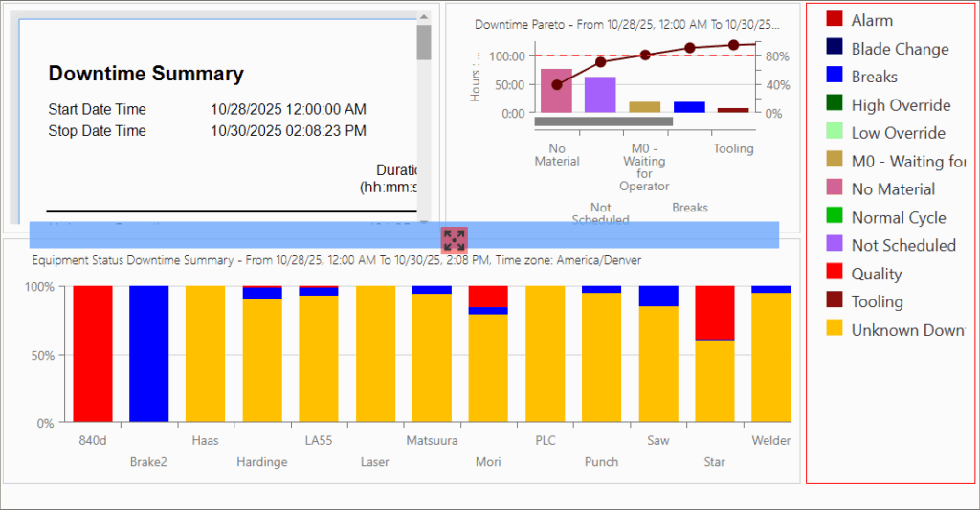Click the Normal Cycle green legend icon
980x510 pixels.
[835, 217]
